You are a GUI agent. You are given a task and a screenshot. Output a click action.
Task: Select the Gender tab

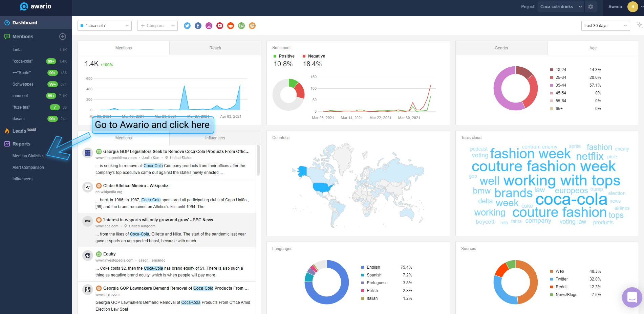pyautogui.click(x=501, y=48)
